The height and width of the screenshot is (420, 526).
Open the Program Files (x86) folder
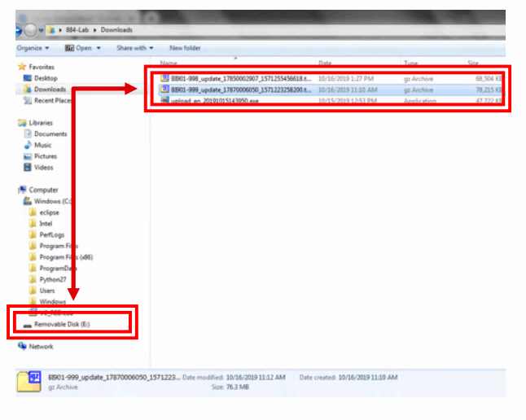click(66, 257)
